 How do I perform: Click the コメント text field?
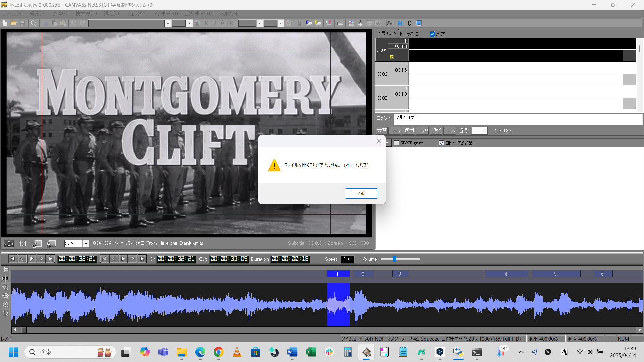point(518,119)
